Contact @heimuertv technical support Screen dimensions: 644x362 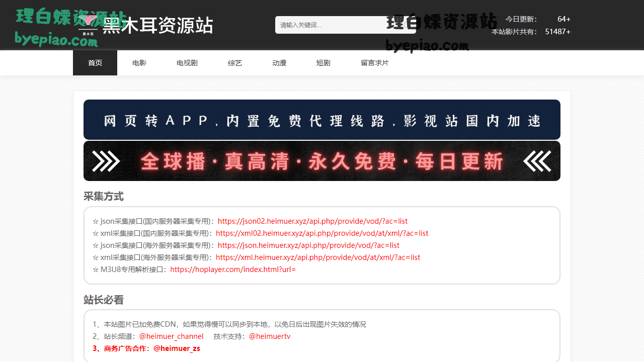click(270, 336)
